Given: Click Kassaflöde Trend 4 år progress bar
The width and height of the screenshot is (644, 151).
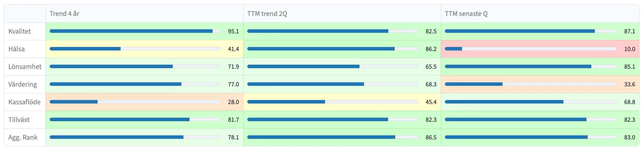Looking at the screenshot, I should point(135,102).
